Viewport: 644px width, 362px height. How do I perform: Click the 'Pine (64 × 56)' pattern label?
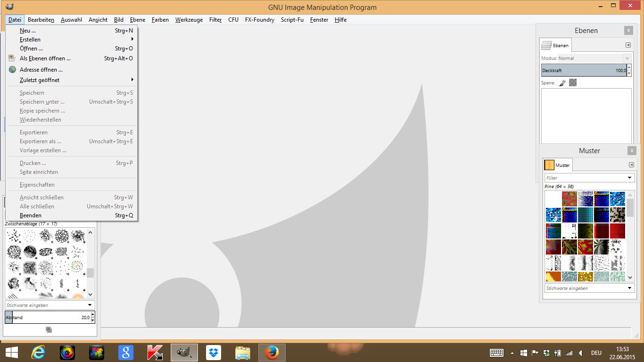[x=559, y=187]
